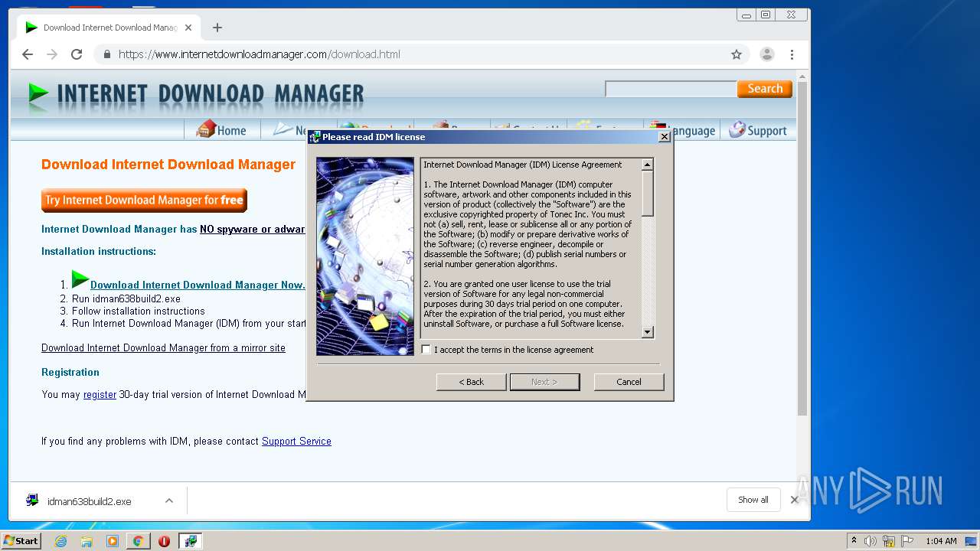Click the Installation instructions heading
980x551 pixels.
[x=99, y=252]
